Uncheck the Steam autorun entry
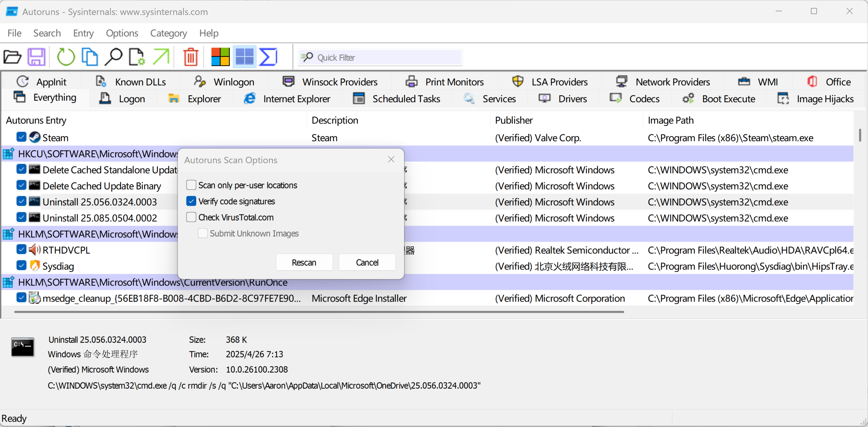The height and width of the screenshot is (427, 868). click(x=21, y=137)
